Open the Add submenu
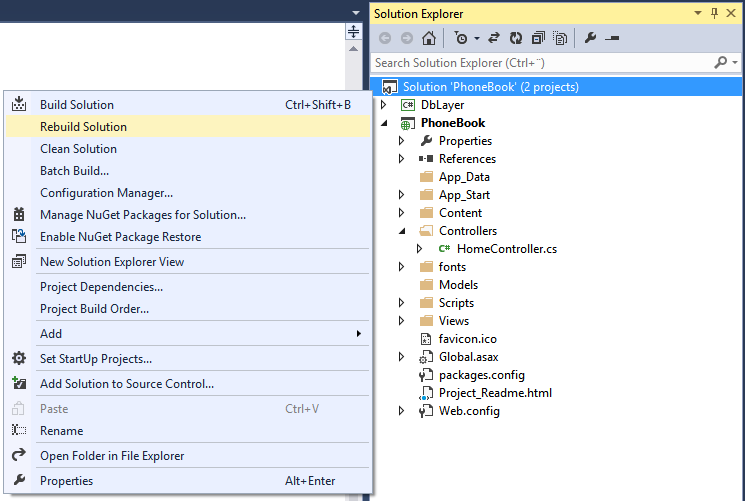The image size is (745, 501). point(188,334)
